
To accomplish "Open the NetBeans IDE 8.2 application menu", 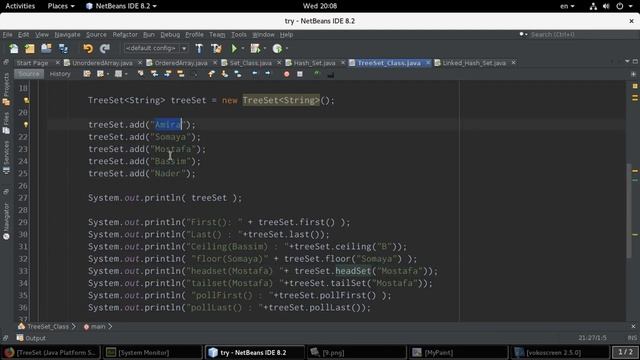I will (121, 6).
